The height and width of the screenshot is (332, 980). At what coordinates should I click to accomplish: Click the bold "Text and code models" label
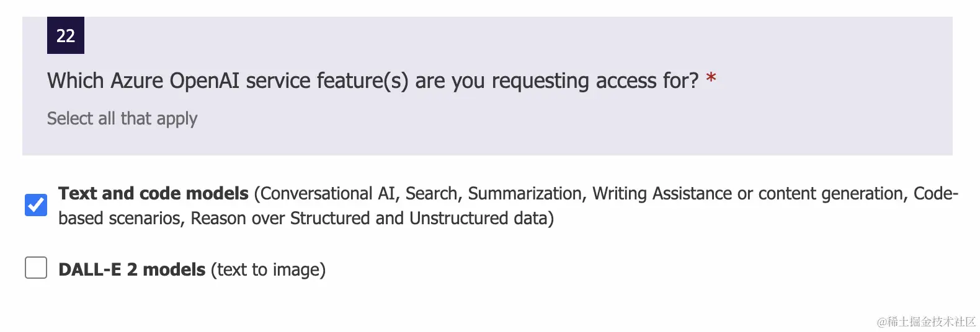click(153, 194)
